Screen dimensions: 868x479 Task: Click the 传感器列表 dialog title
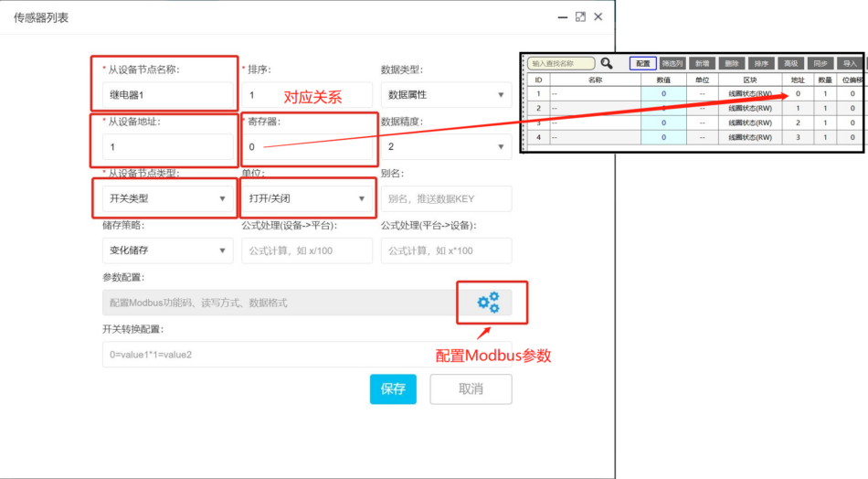(41, 17)
